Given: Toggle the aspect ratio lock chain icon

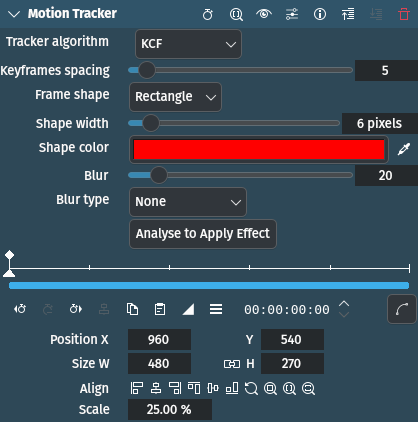Looking at the screenshot, I should [232, 364].
